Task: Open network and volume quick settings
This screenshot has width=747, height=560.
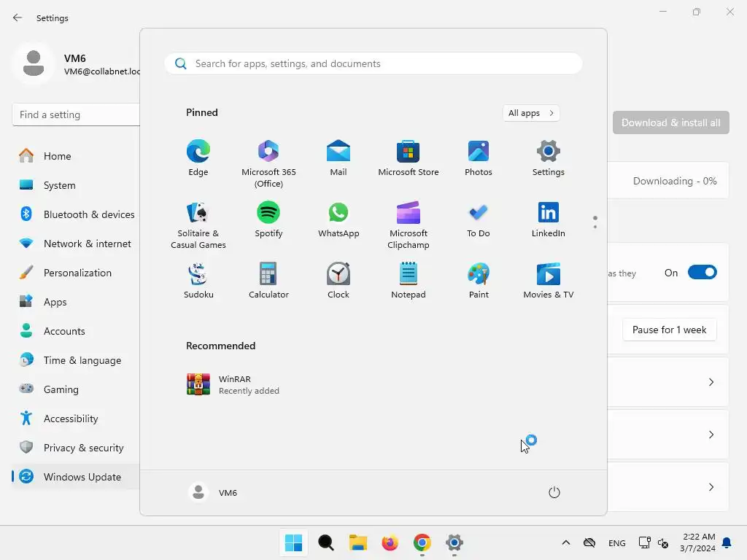Action: (x=653, y=542)
